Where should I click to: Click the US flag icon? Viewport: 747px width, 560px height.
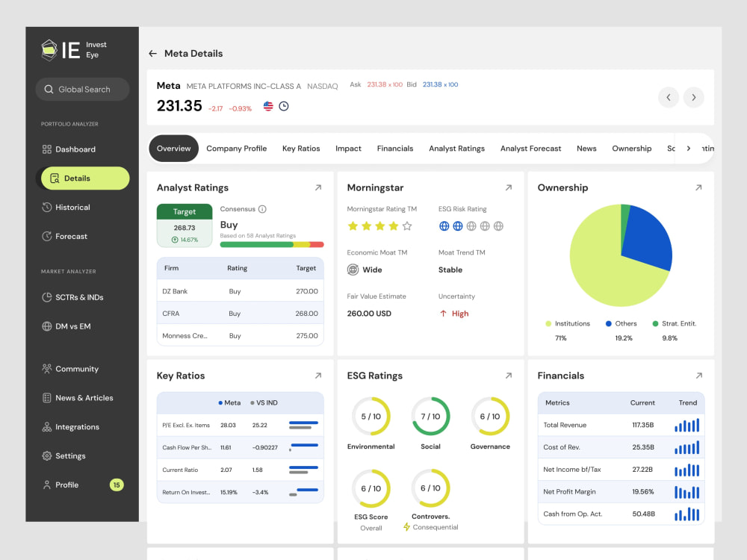pyautogui.click(x=268, y=106)
